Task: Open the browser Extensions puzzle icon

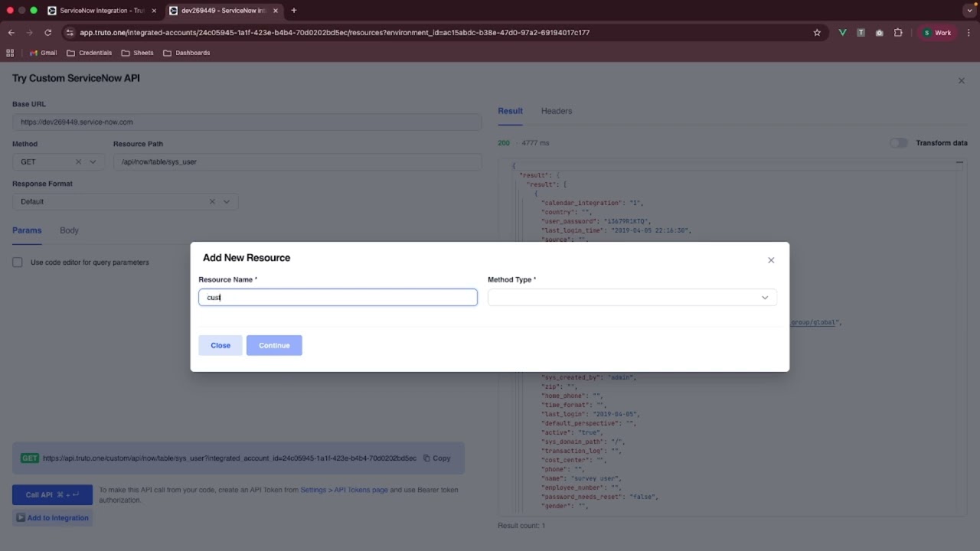Action: pos(898,33)
